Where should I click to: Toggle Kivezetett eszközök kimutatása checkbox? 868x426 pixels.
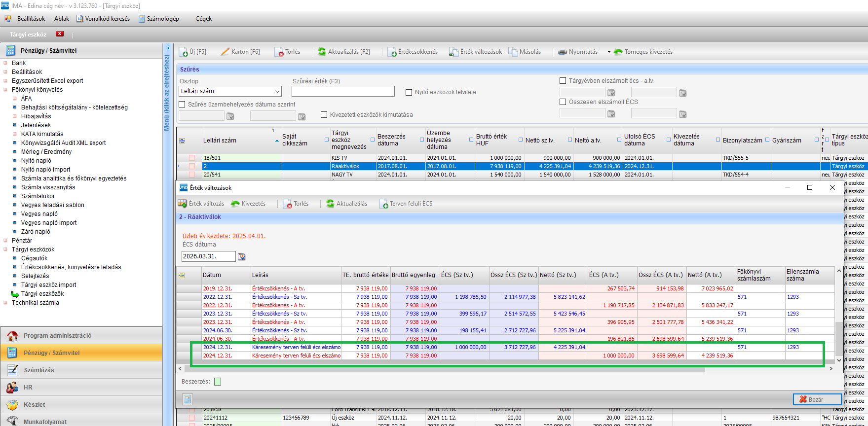[324, 115]
